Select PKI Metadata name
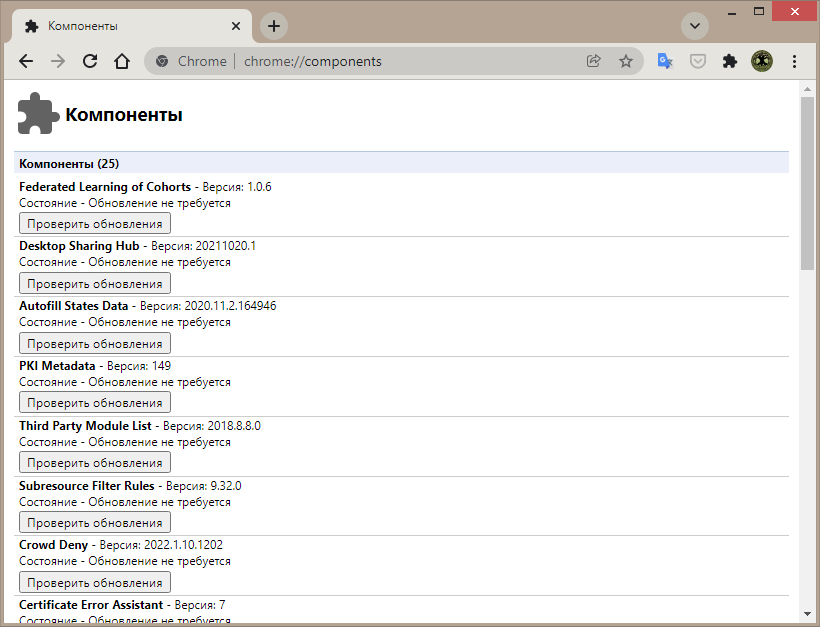The height and width of the screenshot is (627, 820). click(58, 366)
